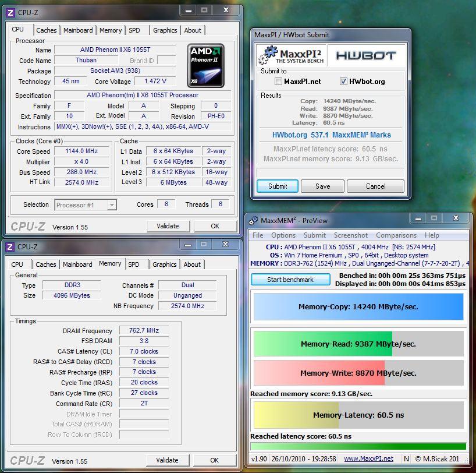Close the CPU-Z Memory window
This screenshot has width=476, height=473.
point(225,245)
